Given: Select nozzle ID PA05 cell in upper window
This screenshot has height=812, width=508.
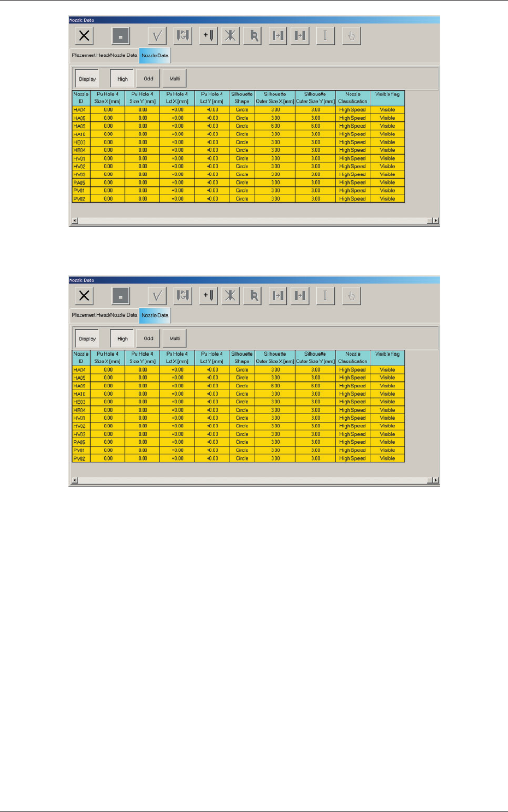Looking at the screenshot, I should (81, 183).
